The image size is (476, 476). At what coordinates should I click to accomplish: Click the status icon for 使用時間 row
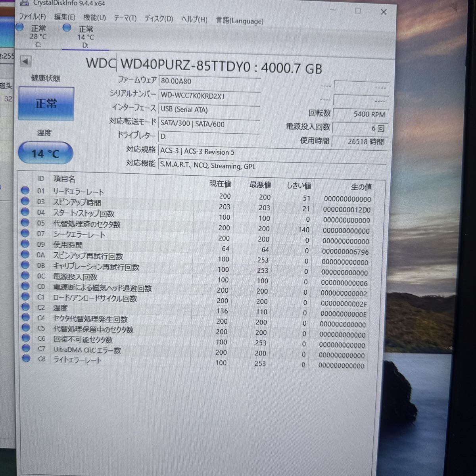point(25,244)
